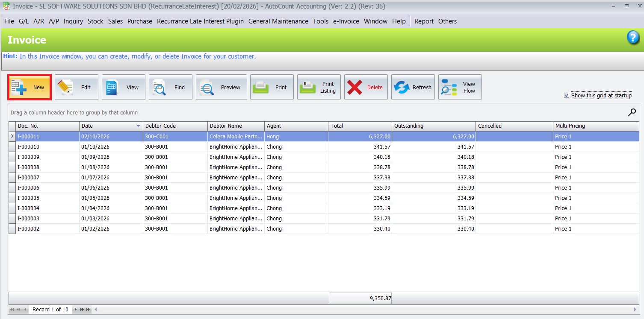Click the Date column sort arrow
644x319 pixels.
coord(138,126)
